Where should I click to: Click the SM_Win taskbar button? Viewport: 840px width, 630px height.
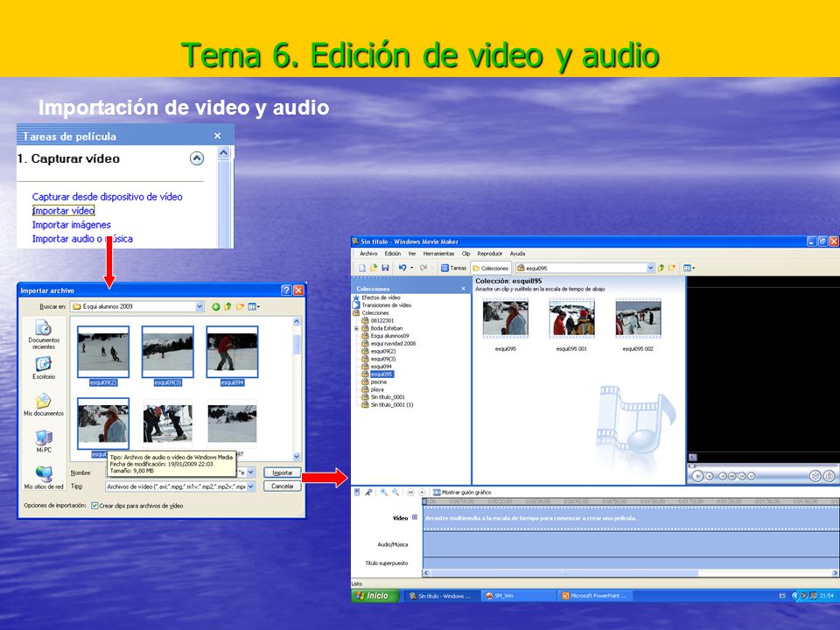[517, 596]
